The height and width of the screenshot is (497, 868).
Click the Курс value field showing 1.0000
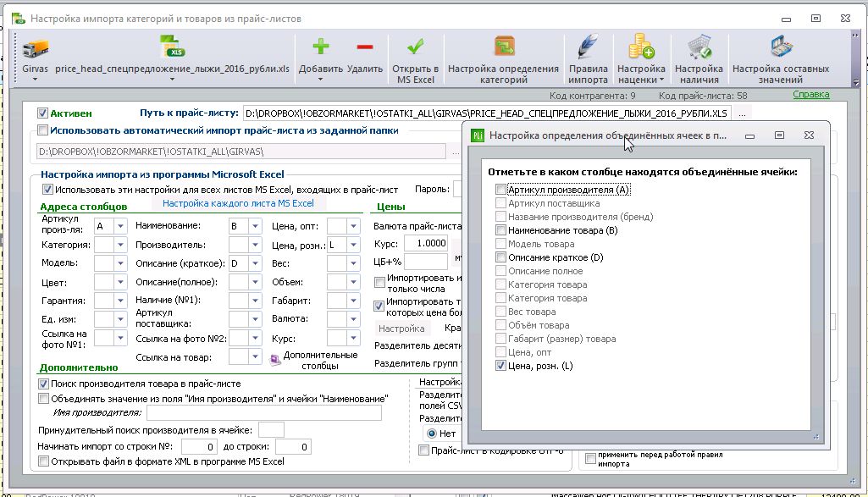[426, 244]
